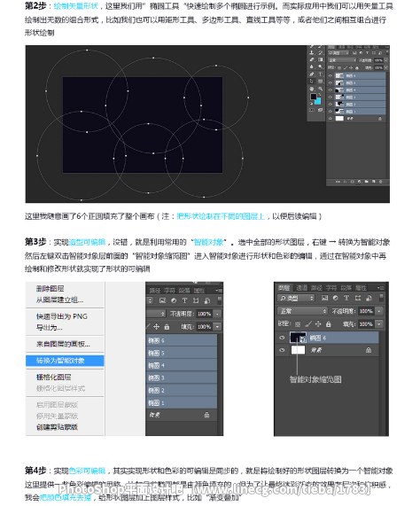Image resolution: width=420 pixels, height=506 pixels.
Task: Select the Path Selection arrow tool in step 2 toolbar
Action: point(312,81)
